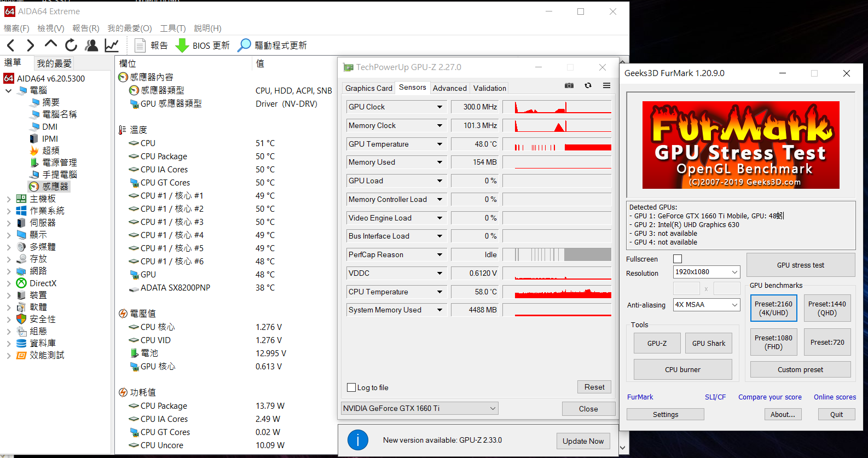Open the 檢視(V) menu in AIDA64
This screenshot has width=868, height=458.
pos(50,28)
